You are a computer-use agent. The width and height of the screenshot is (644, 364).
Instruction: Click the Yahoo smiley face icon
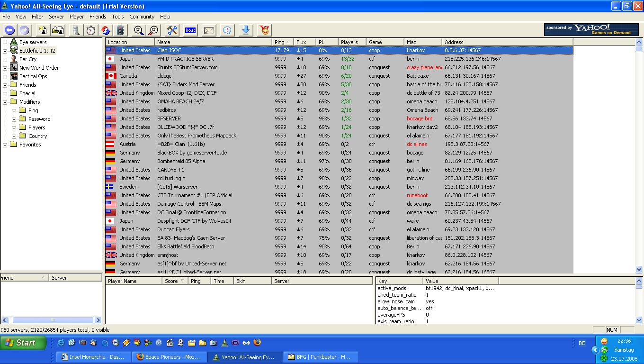pos(264,30)
